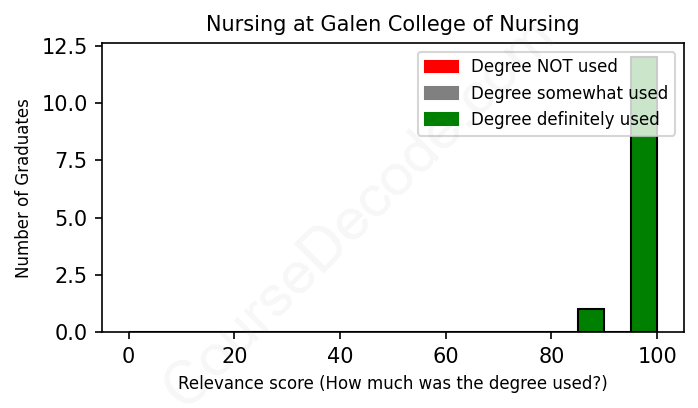The height and width of the screenshot is (408, 698).
Task: Click the y-axis tick label 2.5
Action: pos(74,274)
